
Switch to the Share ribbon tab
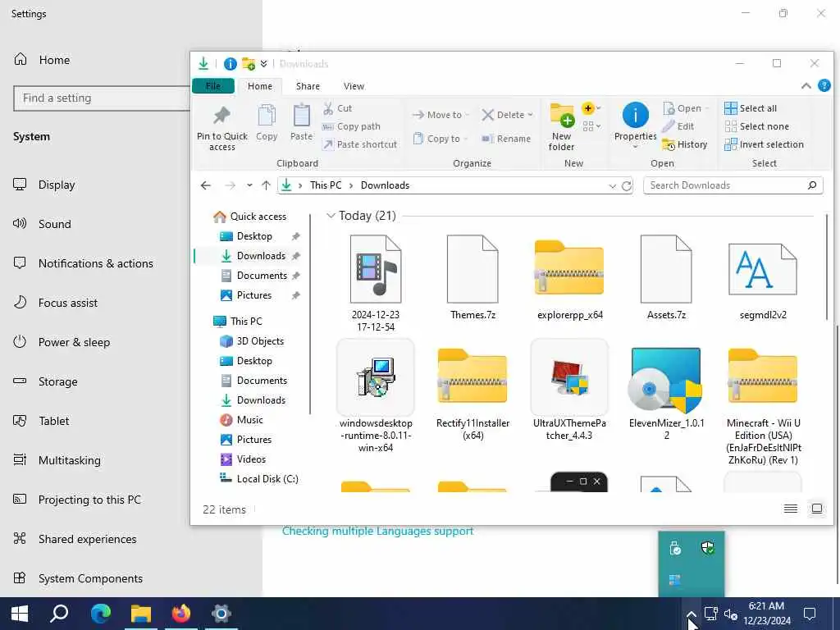308,85
